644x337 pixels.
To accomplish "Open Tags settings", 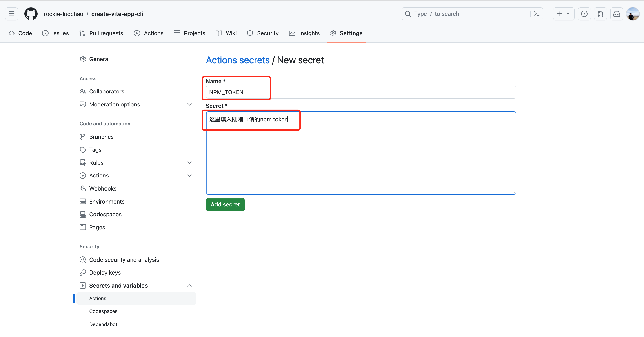I will [136, 150].
